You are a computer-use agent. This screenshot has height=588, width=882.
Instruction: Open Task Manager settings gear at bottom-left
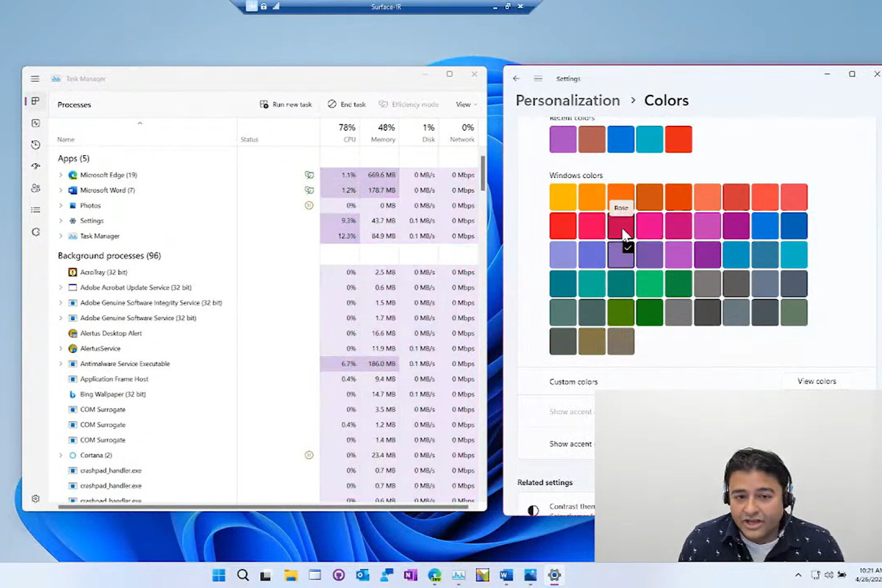click(35, 498)
